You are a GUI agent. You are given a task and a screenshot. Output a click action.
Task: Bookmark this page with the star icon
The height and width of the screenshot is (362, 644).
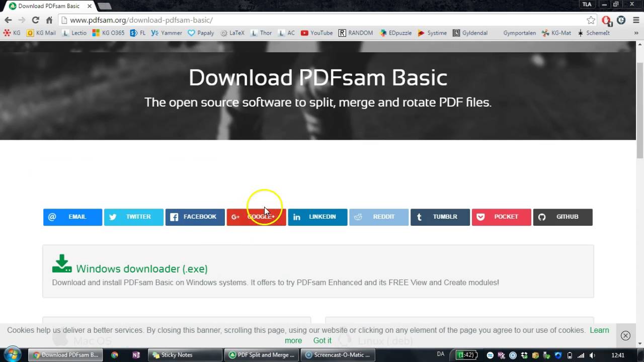591,20
